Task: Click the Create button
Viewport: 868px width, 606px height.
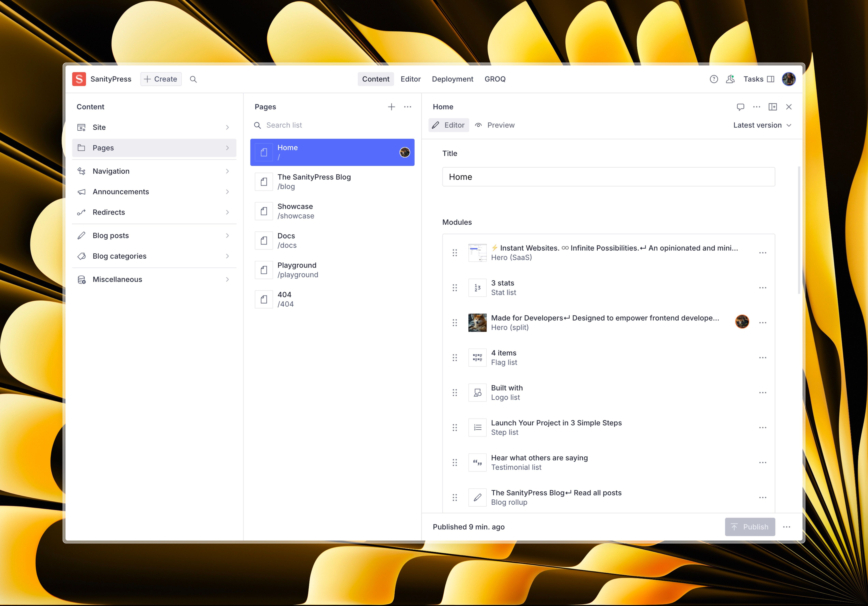Action: 161,79
